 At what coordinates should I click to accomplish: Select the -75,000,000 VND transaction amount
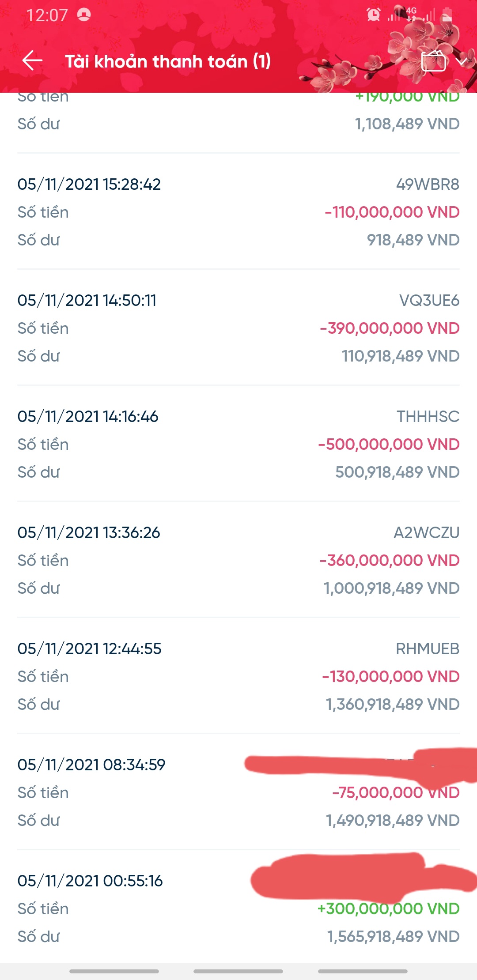396,793
